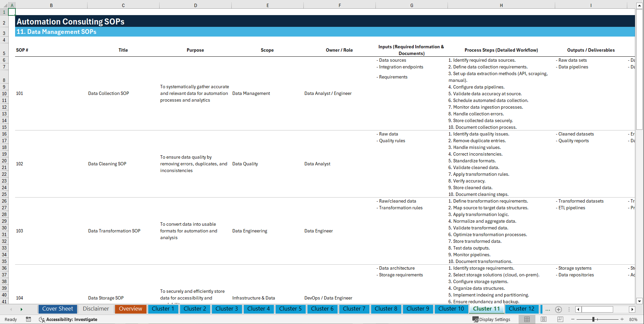Open the ellipsis to show more sheet tabs
Screen dimensions: 644x324
pos(547,309)
